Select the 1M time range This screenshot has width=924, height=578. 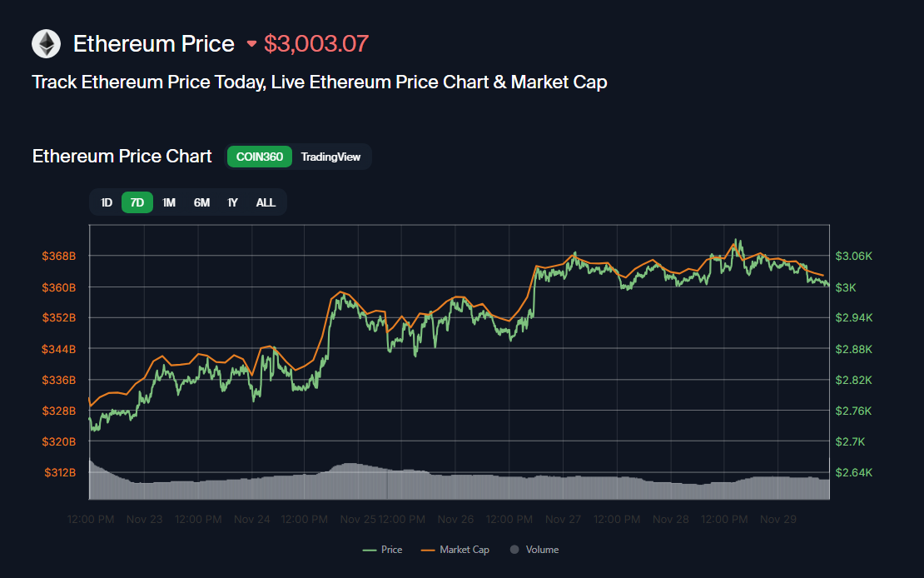(x=169, y=202)
